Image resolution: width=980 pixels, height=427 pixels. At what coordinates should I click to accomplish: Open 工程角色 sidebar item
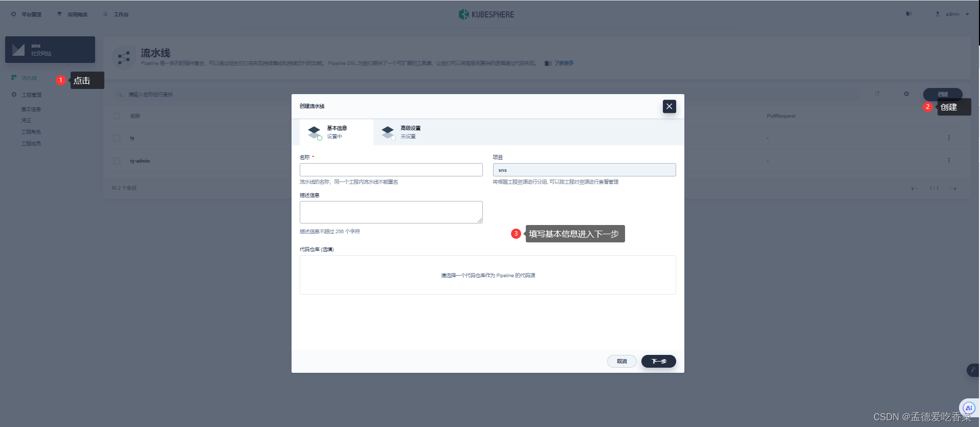[31, 132]
